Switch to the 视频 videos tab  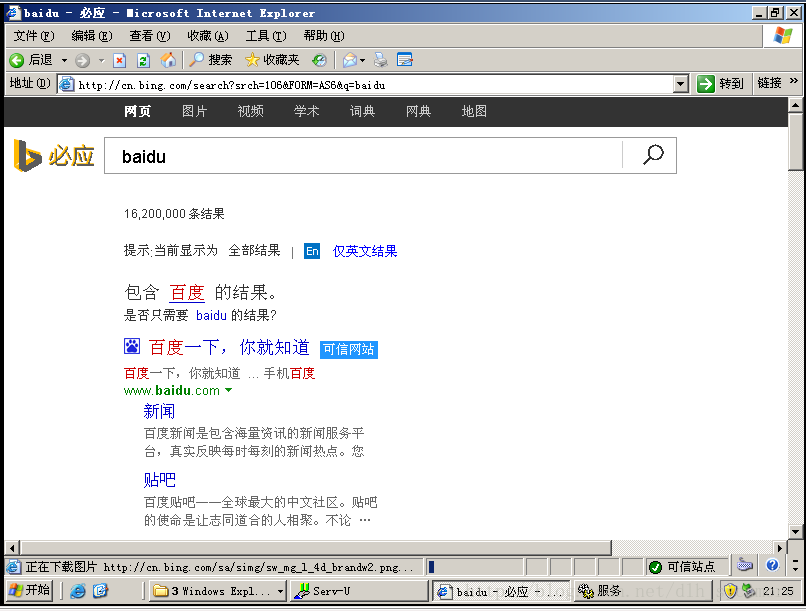pyautogui.click(x=250, y=111)
